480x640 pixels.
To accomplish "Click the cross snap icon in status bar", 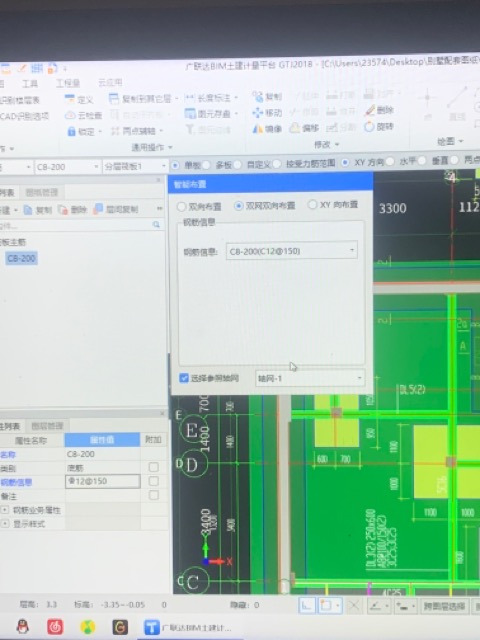I will 353,606.
